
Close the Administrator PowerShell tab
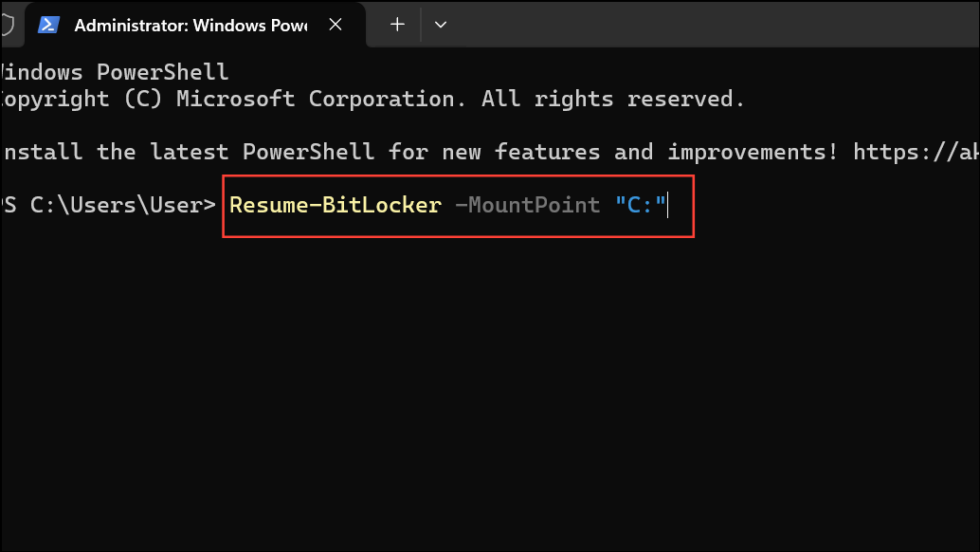click(x=336, y=25)
